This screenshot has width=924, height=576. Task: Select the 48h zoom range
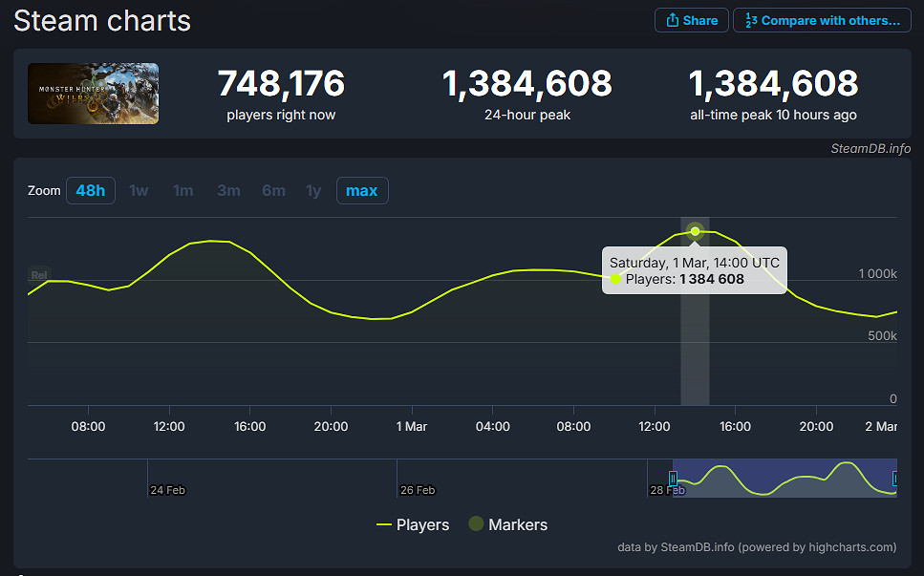91,190
